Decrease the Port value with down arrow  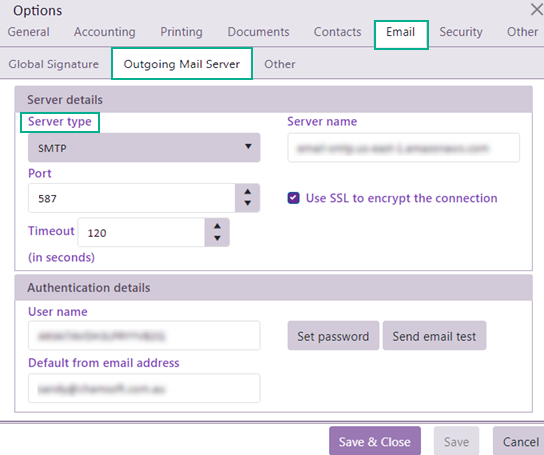point(247,203)
